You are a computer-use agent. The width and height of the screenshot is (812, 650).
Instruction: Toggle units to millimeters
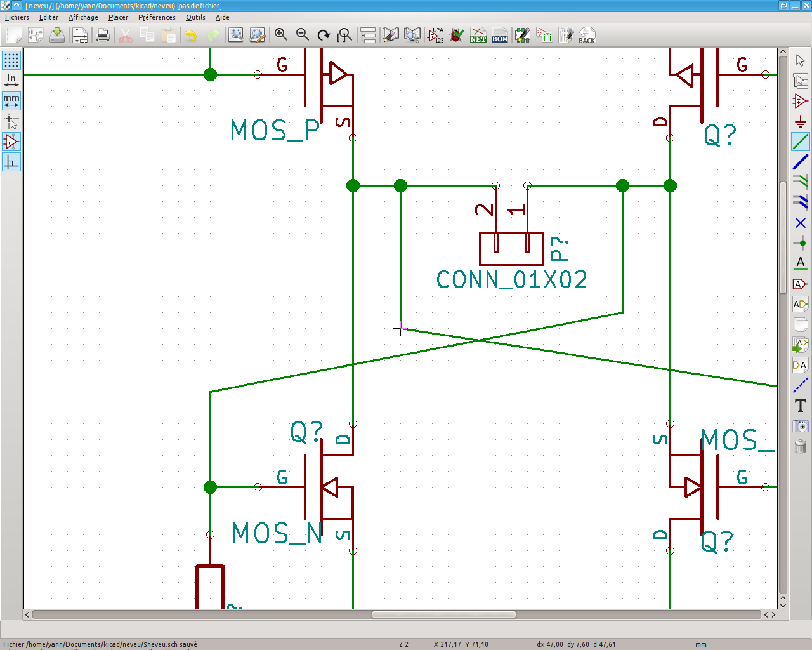click(11, 100)
